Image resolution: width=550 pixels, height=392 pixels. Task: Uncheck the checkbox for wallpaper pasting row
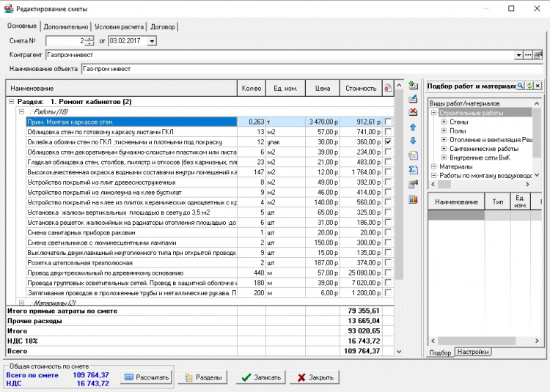(388, 141)
